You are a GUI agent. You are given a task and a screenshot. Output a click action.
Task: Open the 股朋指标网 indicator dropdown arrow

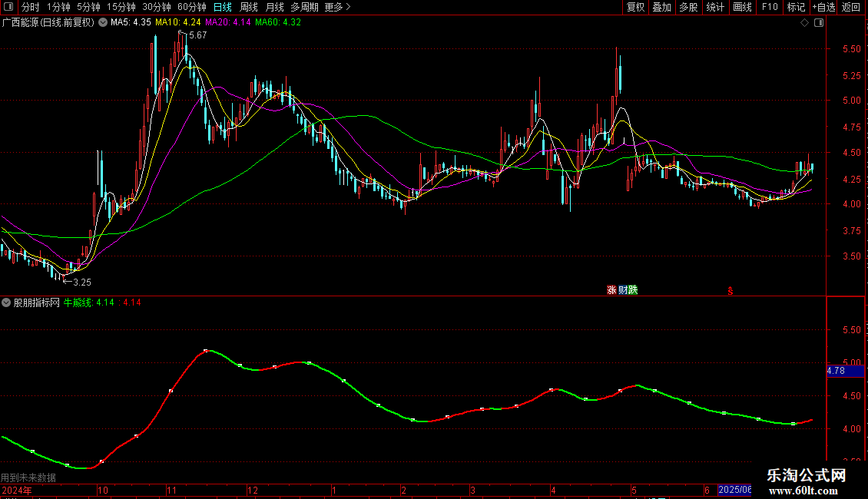point(6,302)
